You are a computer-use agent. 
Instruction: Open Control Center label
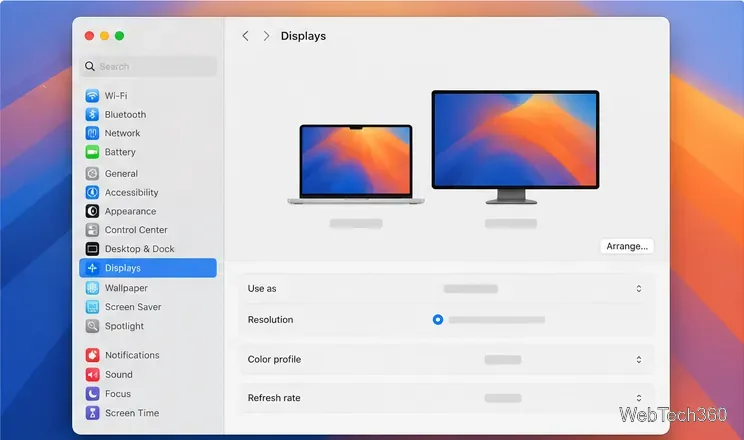coord(136,230)
